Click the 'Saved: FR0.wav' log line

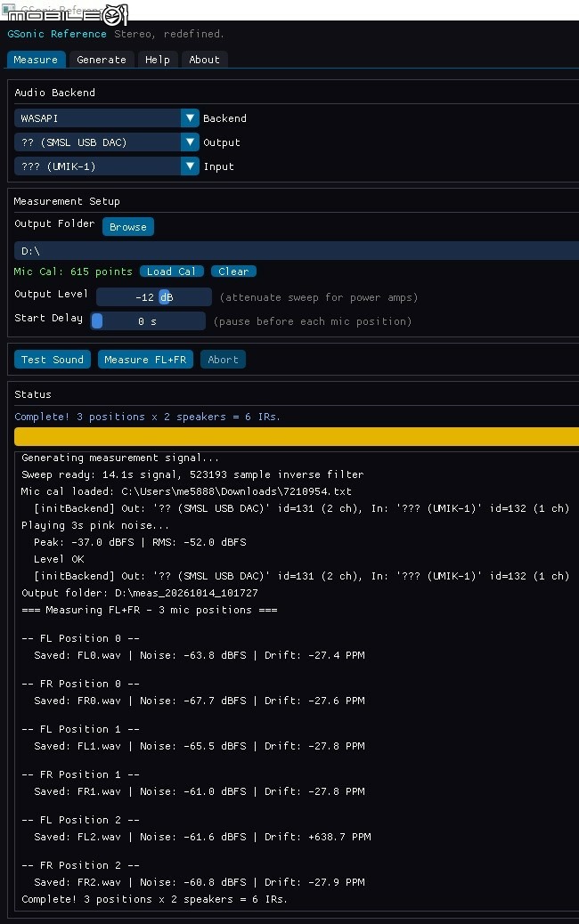pyautogui.click(x=200, y=701)
